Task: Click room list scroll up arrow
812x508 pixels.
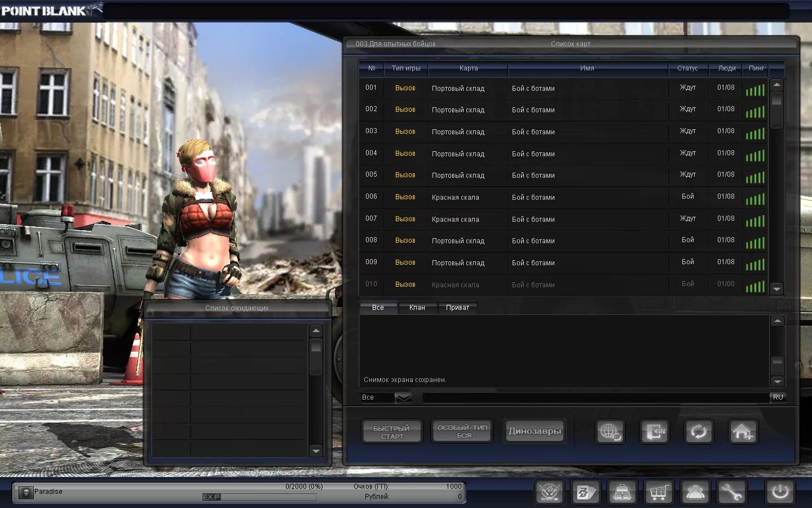Action: [x=776, y=85]
